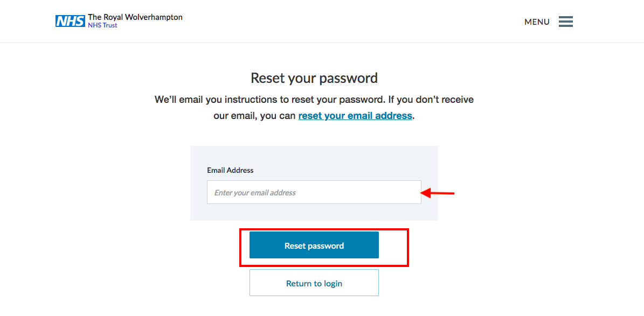The height and width of the screenshot is (316, 644).
Task: Click the red highlight box border
Action: pos(324,230)
